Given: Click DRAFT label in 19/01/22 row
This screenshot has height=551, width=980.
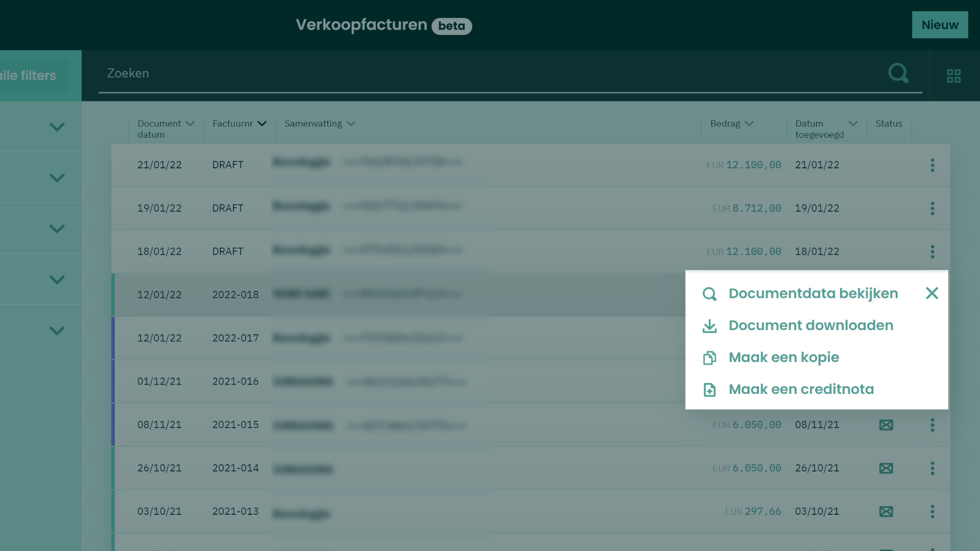Looking at the screenshot, I should pyautogui.click(x=228, y=208).
